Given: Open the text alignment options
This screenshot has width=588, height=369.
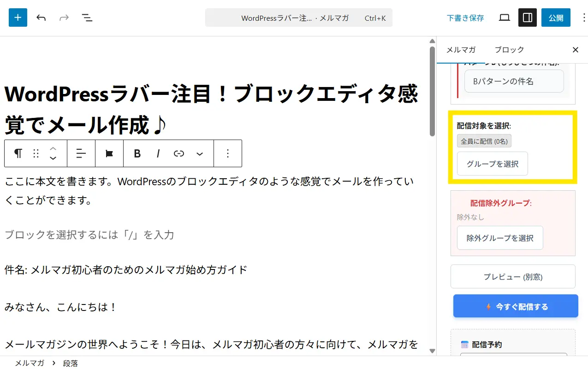Looking at the screenshot, I should [81, 153].
